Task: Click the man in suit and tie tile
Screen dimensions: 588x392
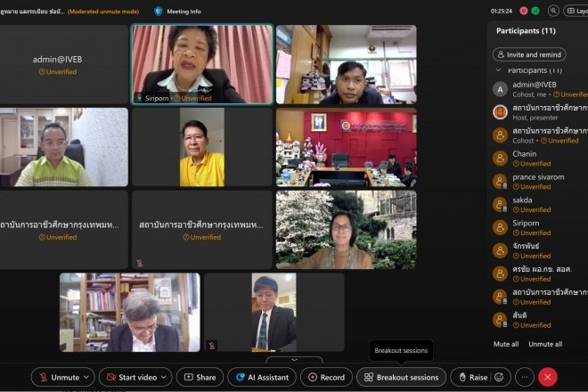Action: coord(274,312)
